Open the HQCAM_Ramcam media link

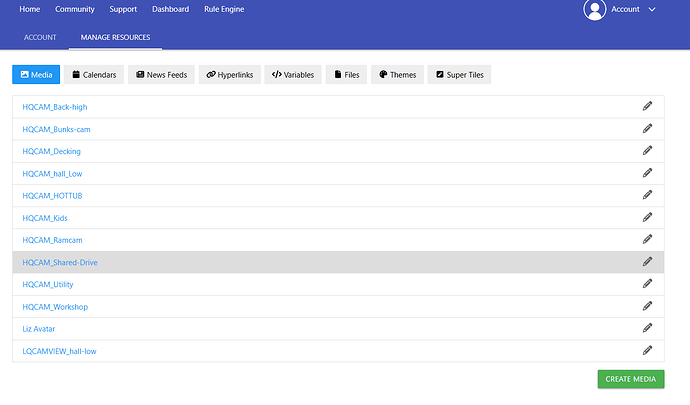click(52, 240)
